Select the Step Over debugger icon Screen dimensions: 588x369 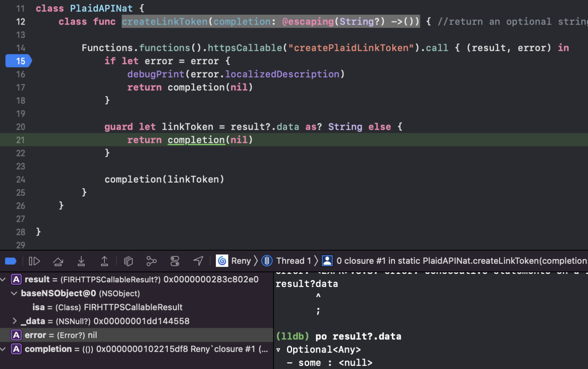[58, 261]
